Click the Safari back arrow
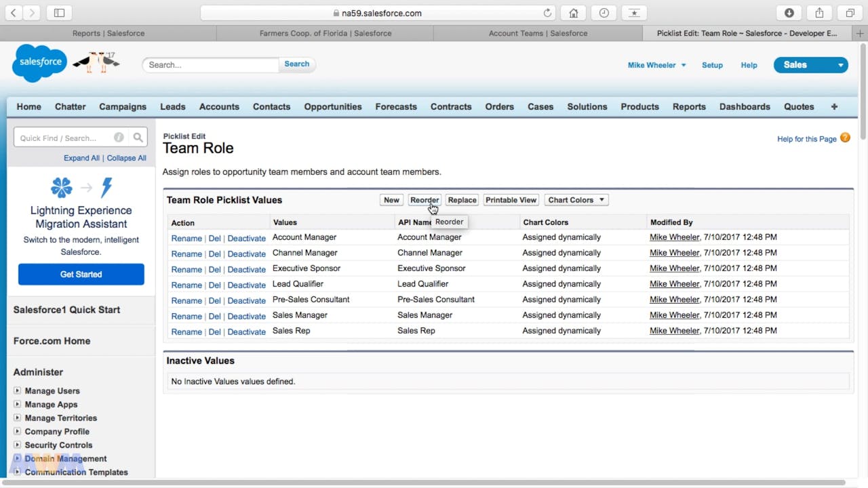868x488 pixels. point(14,13)
